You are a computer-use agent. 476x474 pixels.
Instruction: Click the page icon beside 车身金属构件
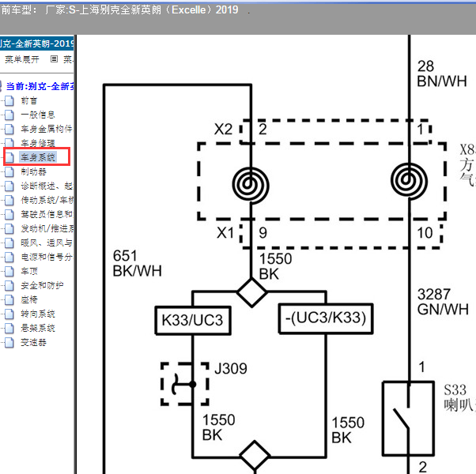[9, 130]
